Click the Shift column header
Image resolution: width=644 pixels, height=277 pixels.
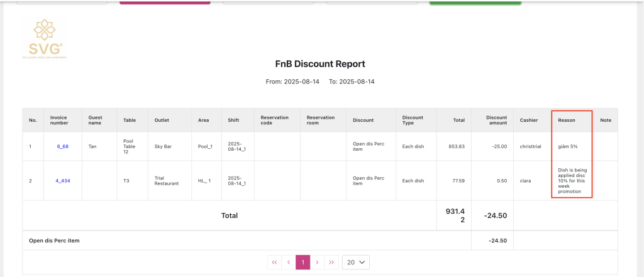pos(234,120)
